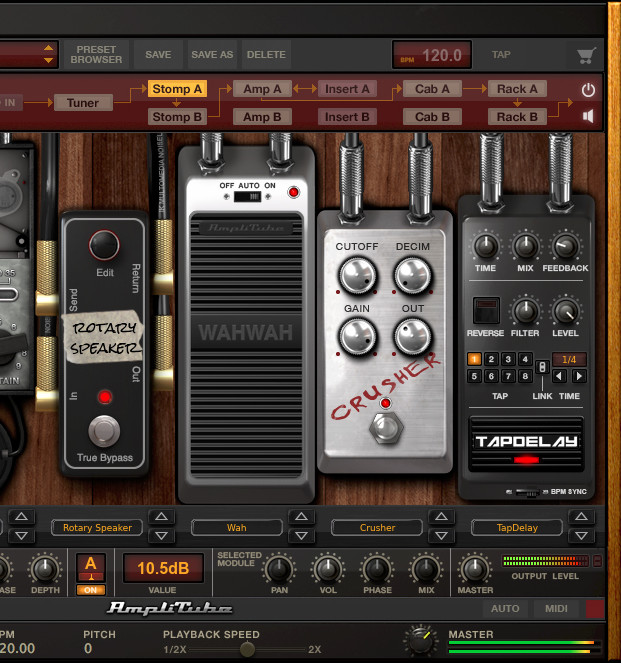Image resolution: width=621 pixels, height=663 pixels.
Task: Toggle the Crusher pedal footswitch
Action: 386,427
